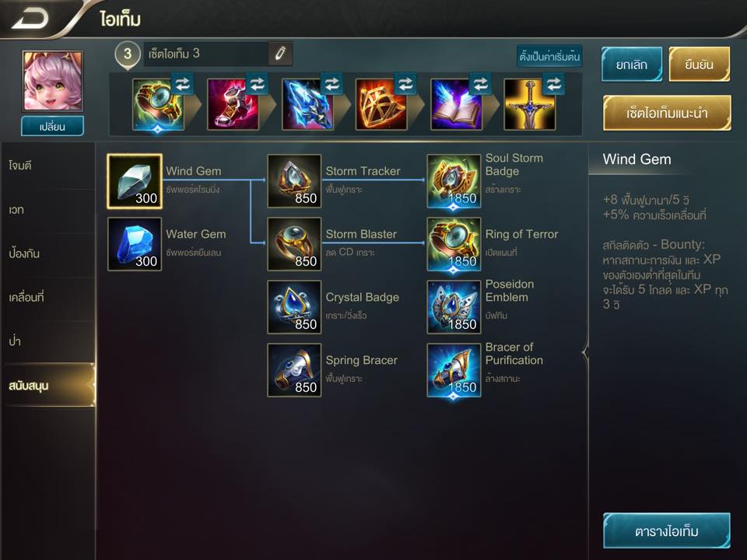Swap the golden sword item slot

coord(553,84)
